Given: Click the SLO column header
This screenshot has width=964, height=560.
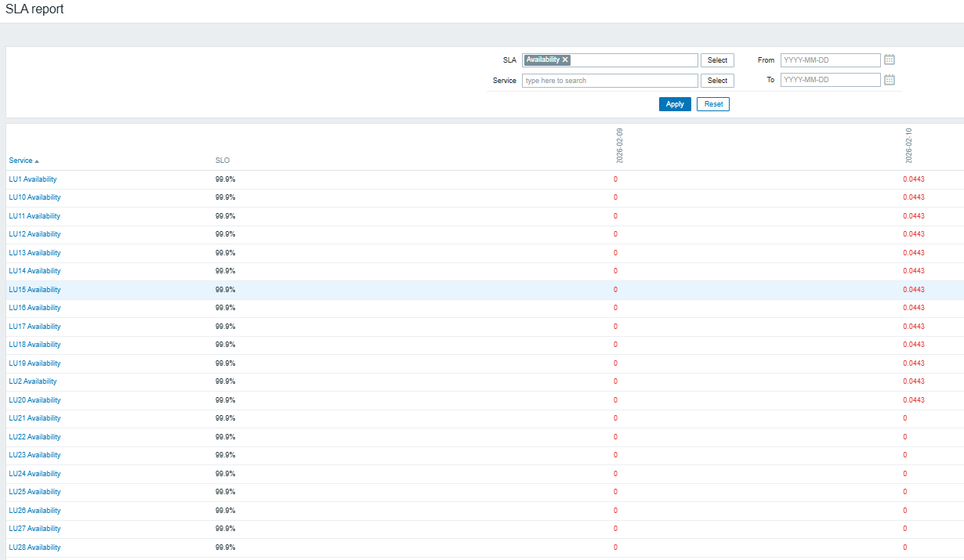Looking at the screenshot, I should pyautogui.click(x=223, y=161).
